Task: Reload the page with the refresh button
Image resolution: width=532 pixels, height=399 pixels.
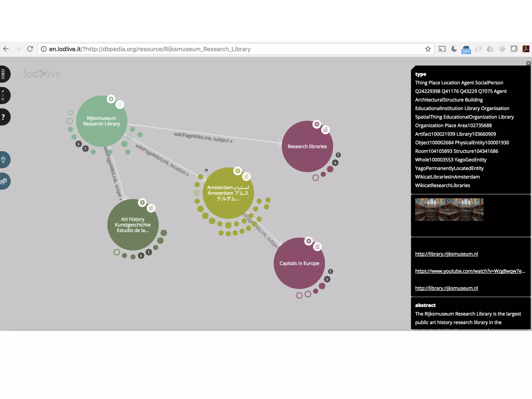Action: click(30, 49)
